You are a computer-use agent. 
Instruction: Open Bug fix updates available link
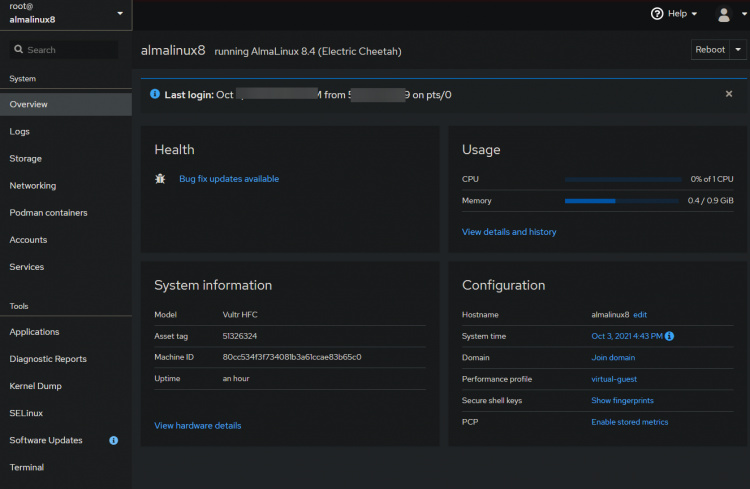[x=229, y=179]
